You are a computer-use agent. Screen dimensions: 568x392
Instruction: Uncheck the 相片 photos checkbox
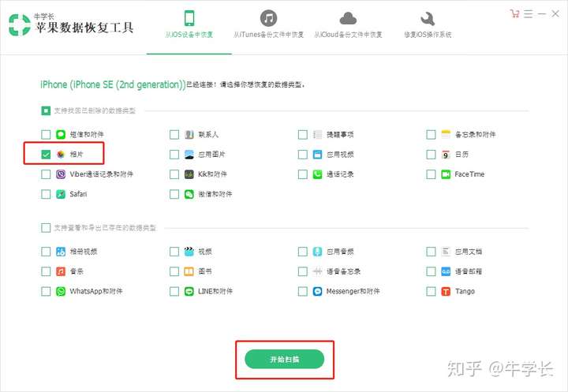coord(46,155)
